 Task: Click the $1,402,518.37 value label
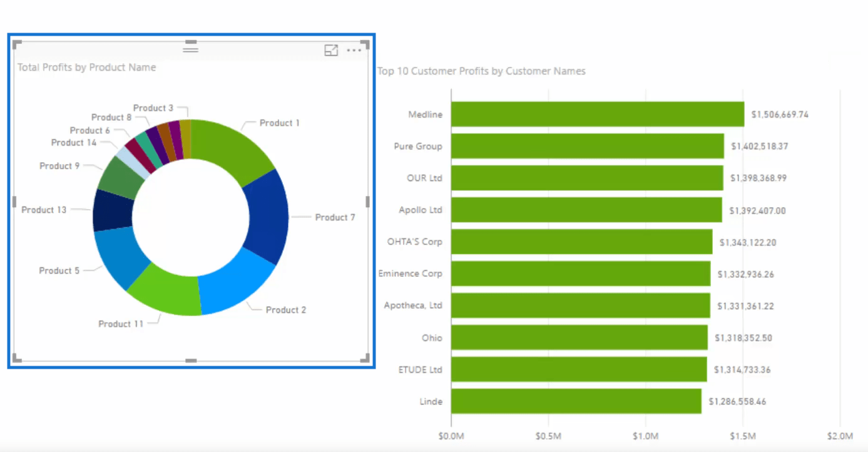(x=760, y=146)
